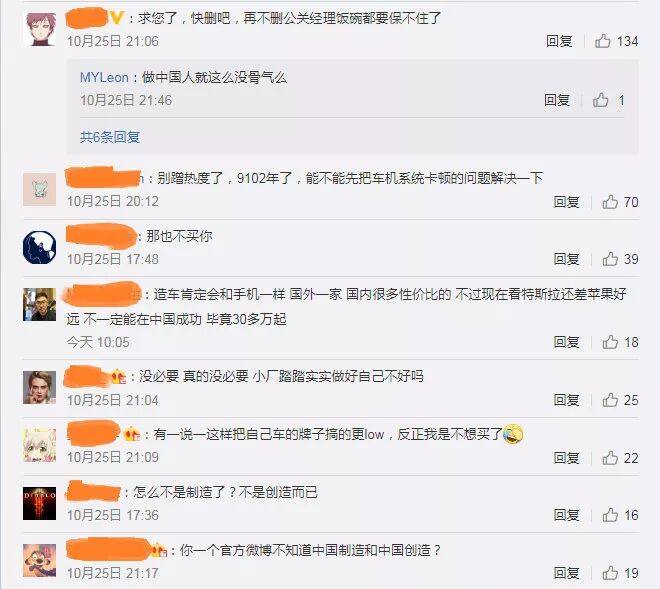Like the 17:48 comment with 39 likes
660x589 pixels.
click(610, 259)
